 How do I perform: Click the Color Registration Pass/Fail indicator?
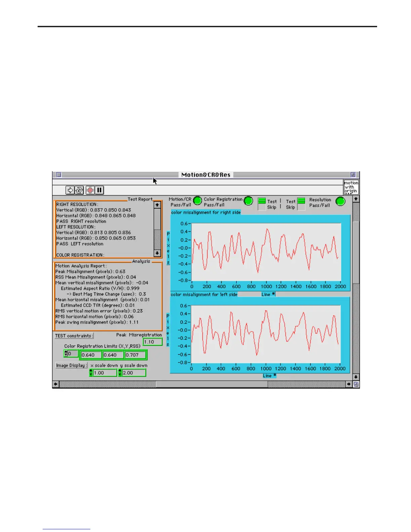coord(248,201)
